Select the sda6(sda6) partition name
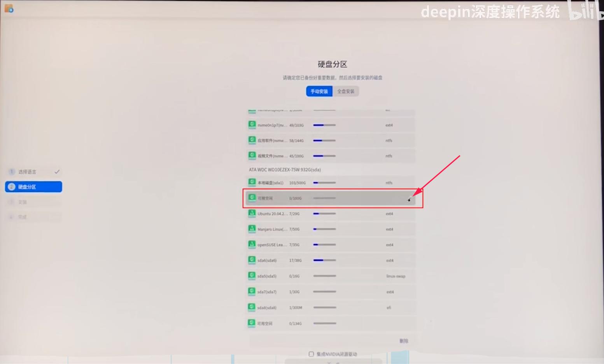Viewport: 604px width, 364px height. pyautogui.click(x=267, y=260)
